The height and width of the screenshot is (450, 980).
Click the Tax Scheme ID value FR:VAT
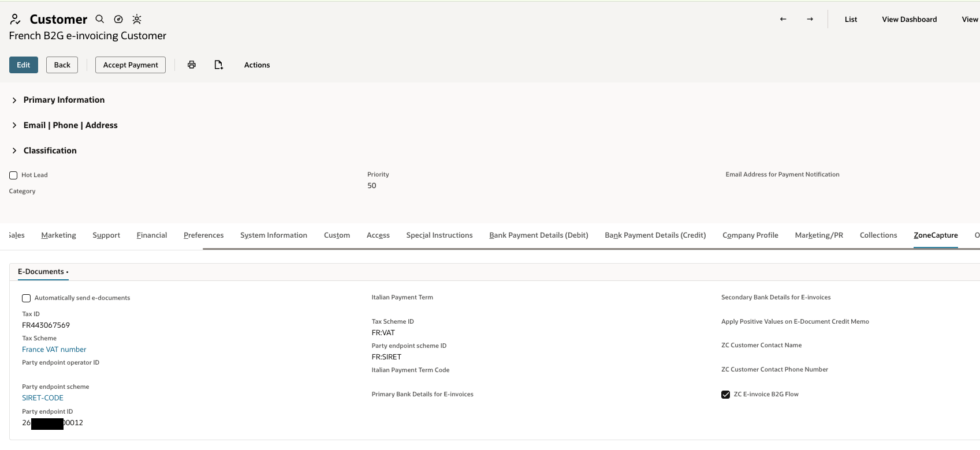click(383, 333)
